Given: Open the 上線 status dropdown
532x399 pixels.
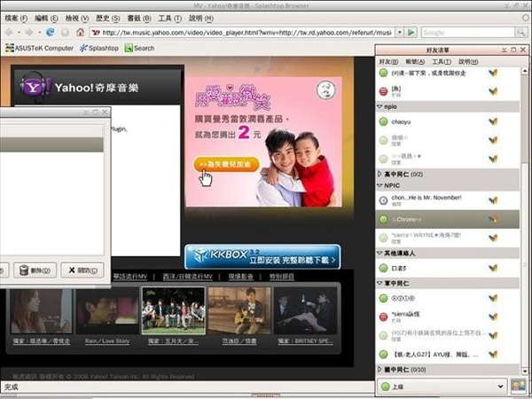Looking at the screenshot, I should [442, 387].
